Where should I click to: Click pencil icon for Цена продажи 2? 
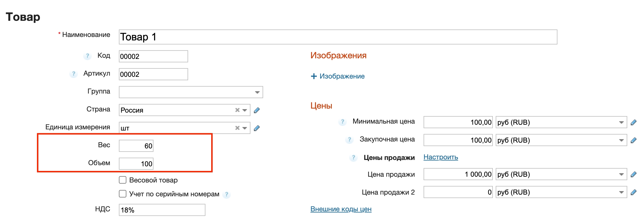tap(633, 192)
